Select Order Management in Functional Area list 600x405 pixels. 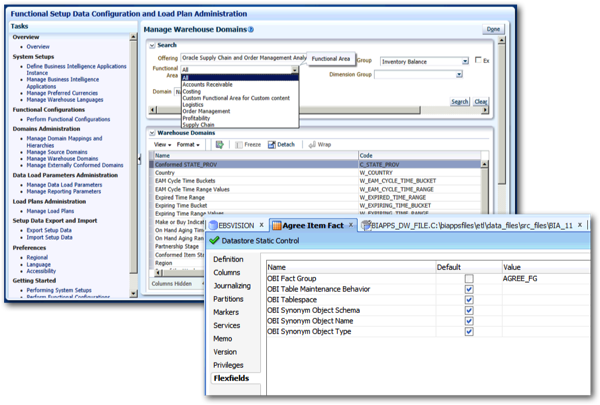(x=206, y=111)
